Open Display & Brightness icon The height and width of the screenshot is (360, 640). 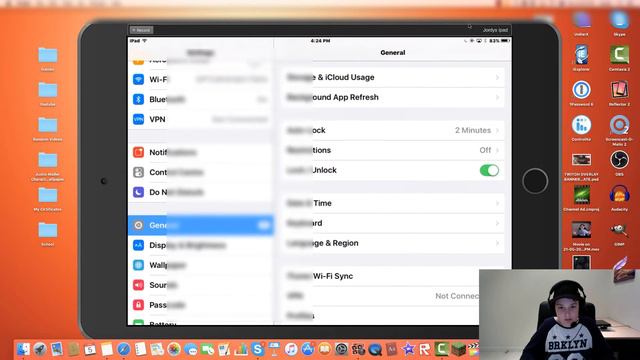pyautogui.click(x=138, y=245)
